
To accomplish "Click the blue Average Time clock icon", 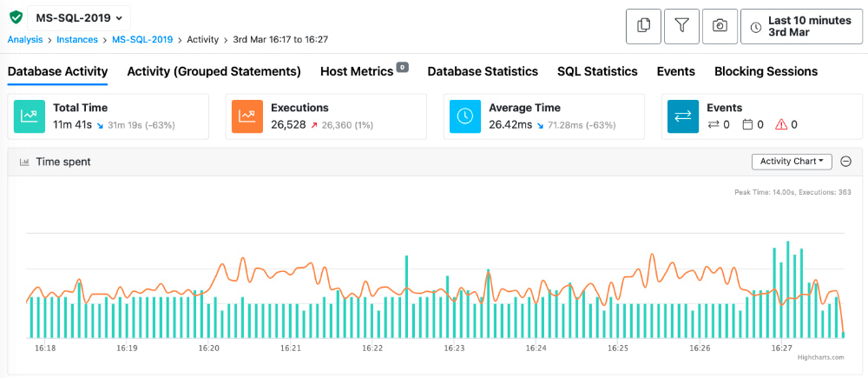I will pyautogui.click(x=465, y=116).
